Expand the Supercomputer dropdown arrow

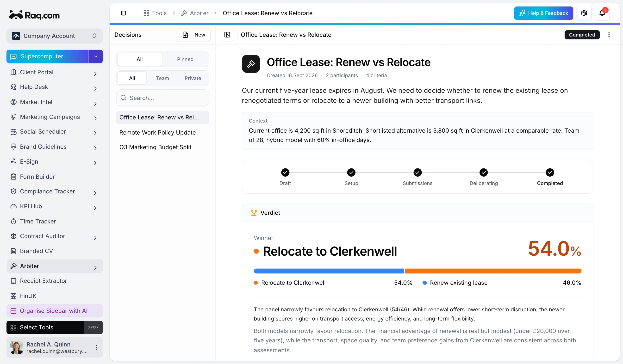click(x=96, y=57)
